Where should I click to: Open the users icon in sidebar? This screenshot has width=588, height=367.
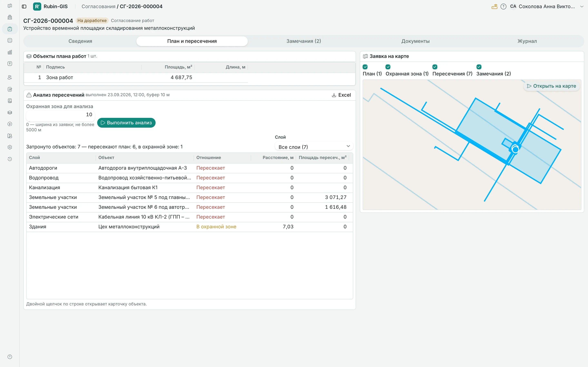10,77
